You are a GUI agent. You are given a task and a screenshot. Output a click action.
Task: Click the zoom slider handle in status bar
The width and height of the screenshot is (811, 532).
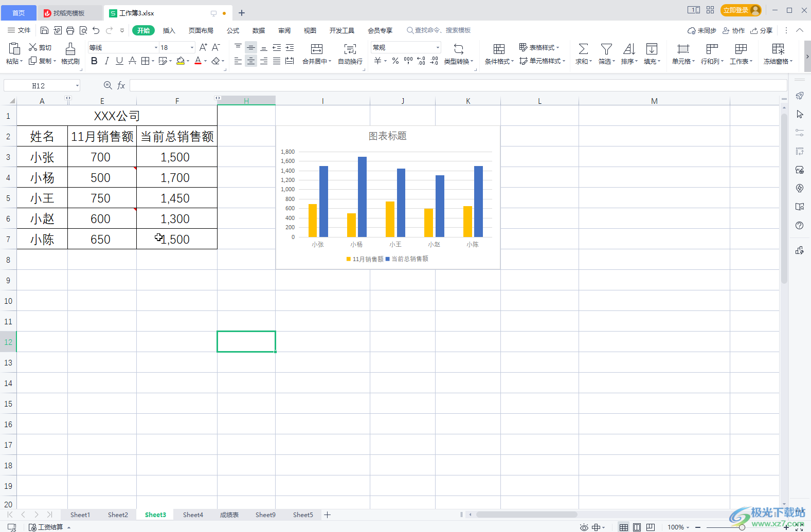pyautogui.click(x=742, y=527)
